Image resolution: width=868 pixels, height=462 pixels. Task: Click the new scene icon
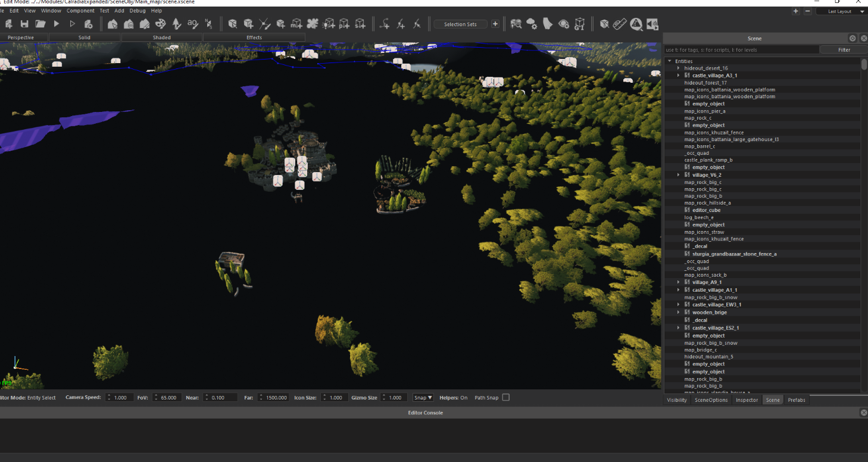(x=9, y=24)
